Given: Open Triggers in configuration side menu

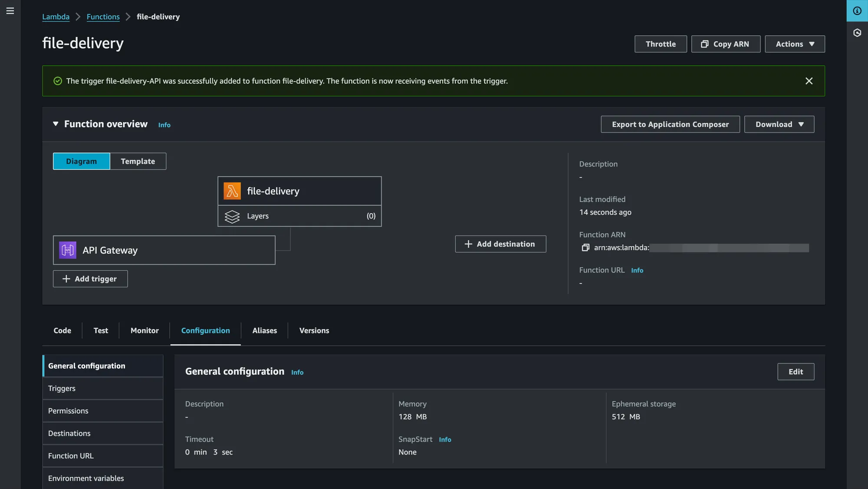Looking at the screenshot, I should click(103, 389).
